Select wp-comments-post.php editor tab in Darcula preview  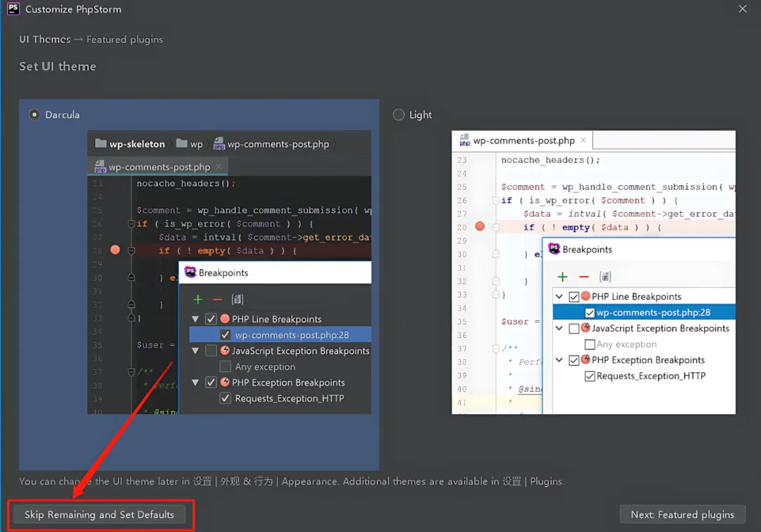click(x=158, y=167)
